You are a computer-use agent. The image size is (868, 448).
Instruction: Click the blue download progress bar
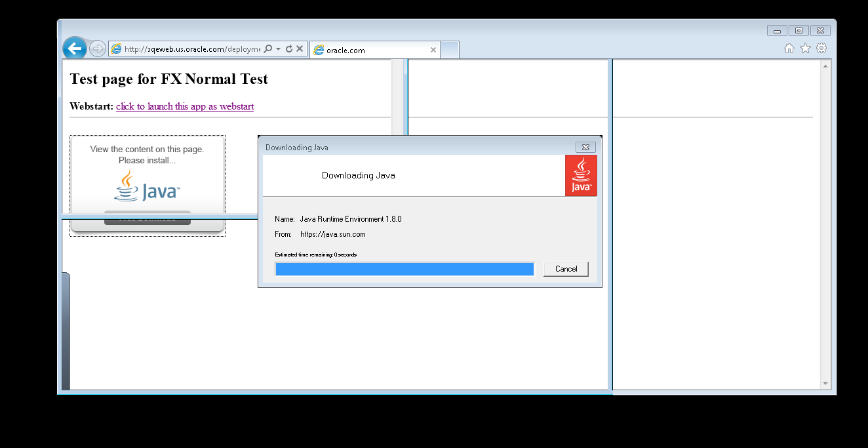click(x=404, y=270)
